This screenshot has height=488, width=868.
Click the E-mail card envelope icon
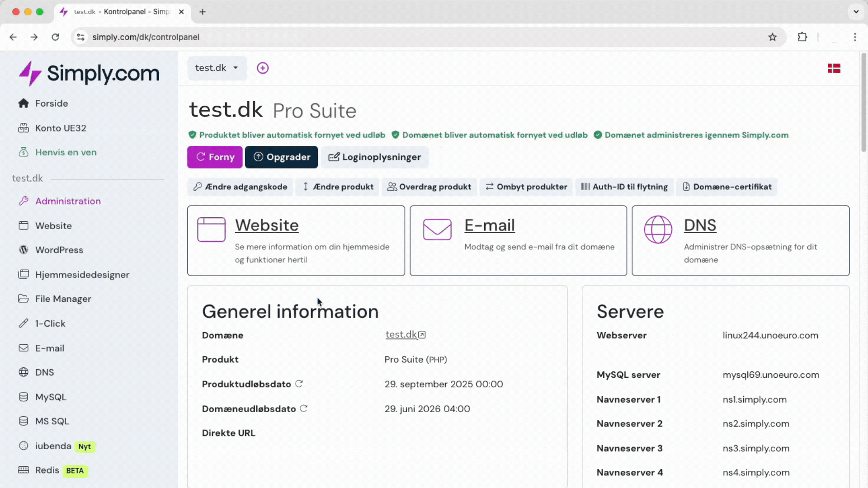click(437, 230)
